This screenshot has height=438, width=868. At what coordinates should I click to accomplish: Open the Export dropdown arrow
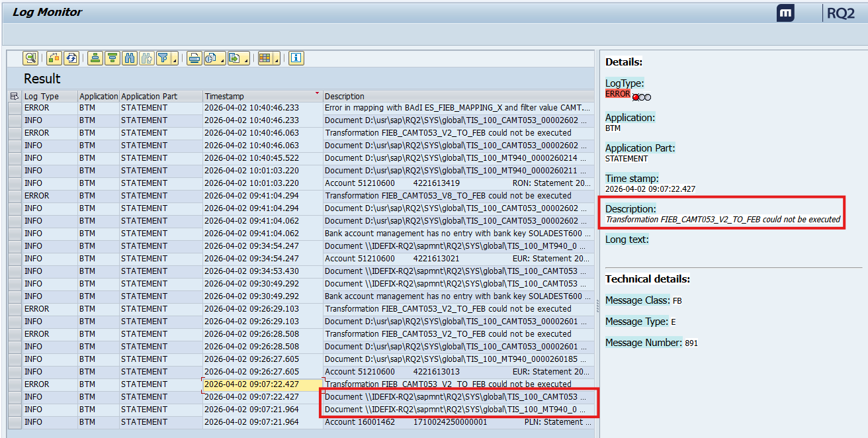click(x=246, y=60)
